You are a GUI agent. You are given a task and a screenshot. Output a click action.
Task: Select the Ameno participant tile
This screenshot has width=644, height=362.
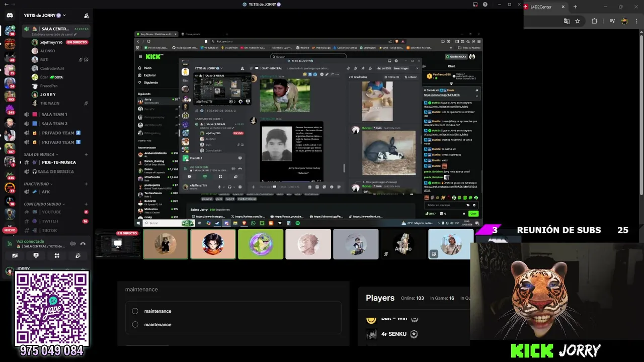[403, 244]
